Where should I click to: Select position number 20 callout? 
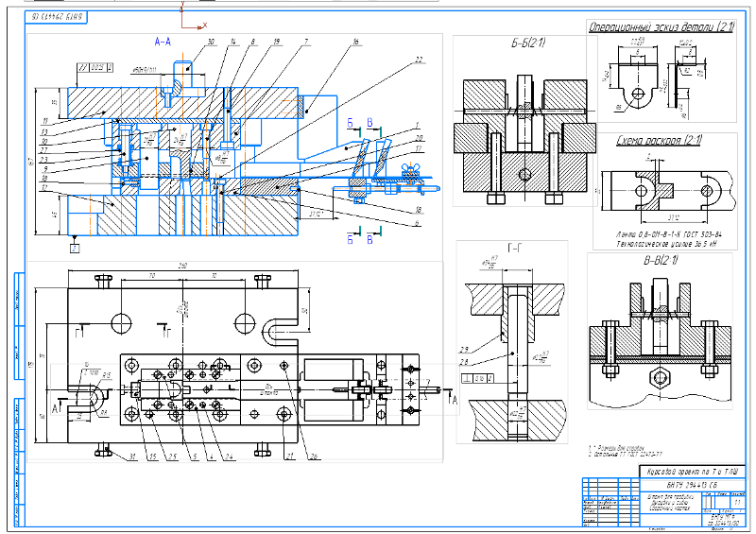pyautogui.click(x=419, y=138)
